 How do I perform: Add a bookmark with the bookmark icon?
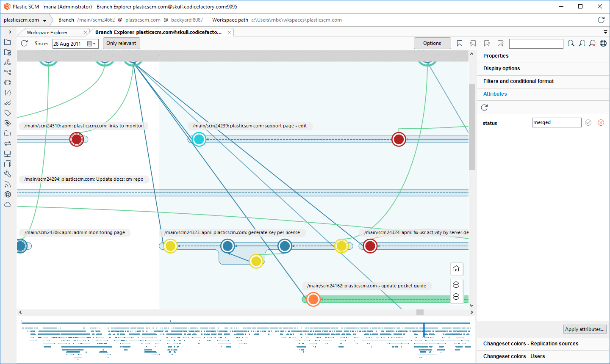[x=460, y=43]
